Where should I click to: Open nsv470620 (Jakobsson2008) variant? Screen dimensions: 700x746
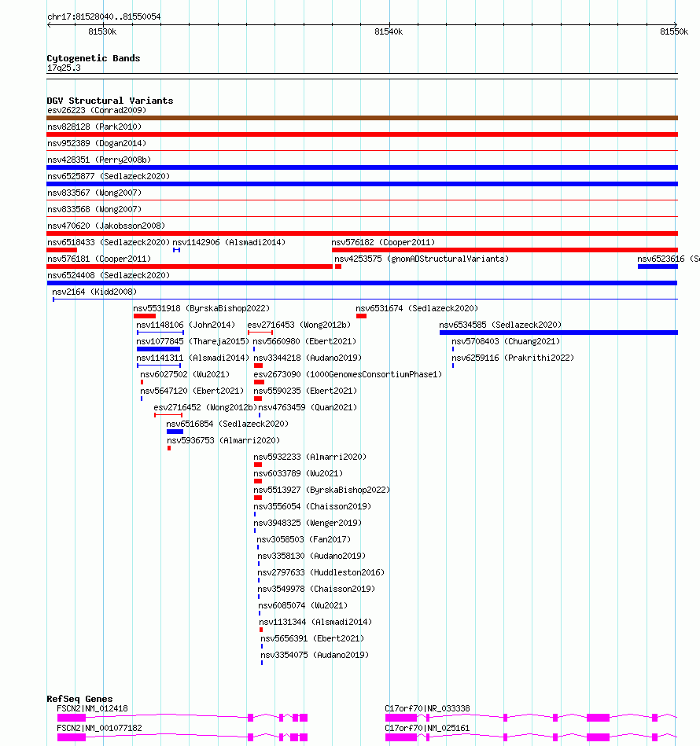pyautogui.click(x=106, y=226)
